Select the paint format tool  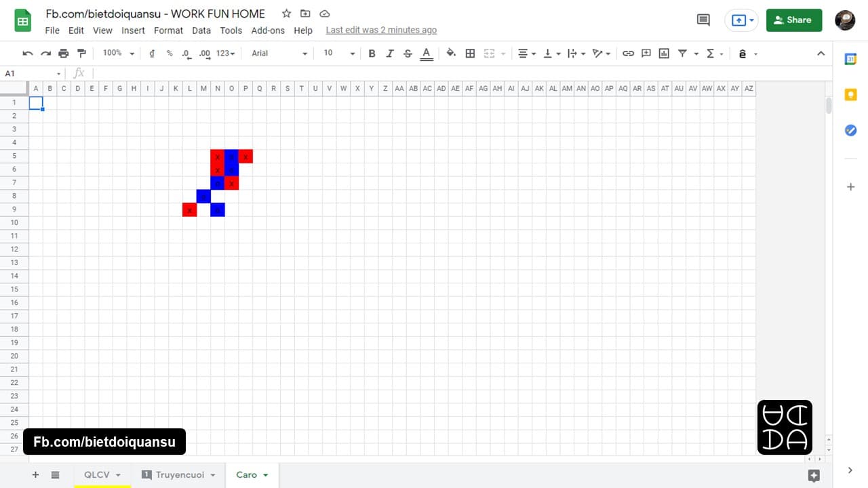coord(82,54)
